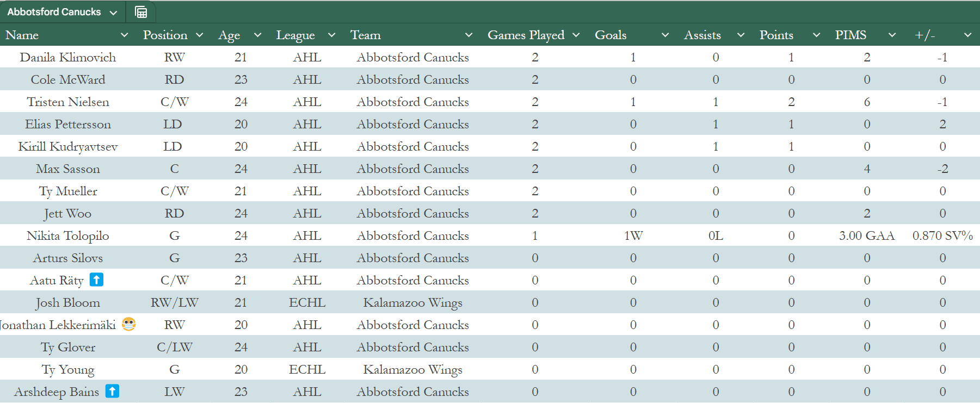Screen dimensions: 980x403
Task: Open the Abbotsford Canucks table name menu
Action: point(113,13)
